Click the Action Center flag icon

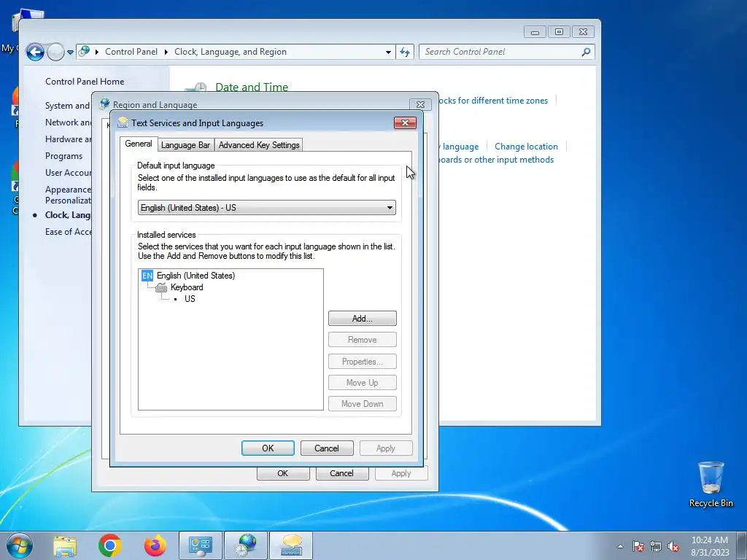tap(638, 547)
